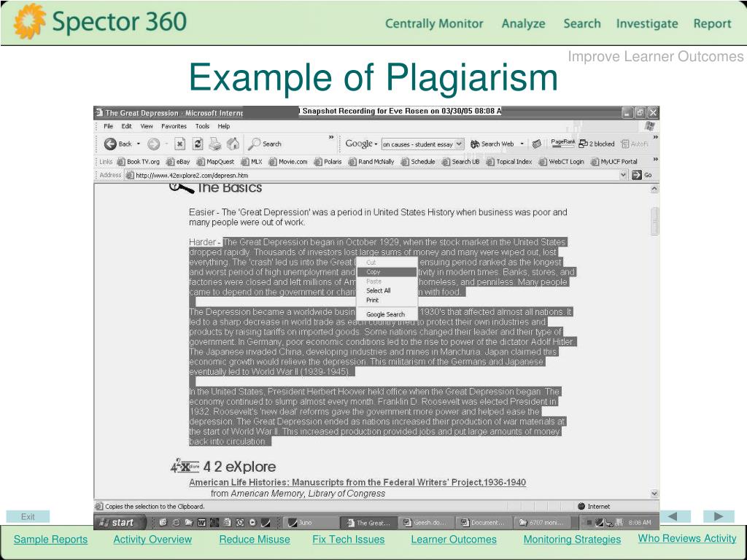Open the Monitoring Strategies link

pyautogui.click(x=572, y=540)
